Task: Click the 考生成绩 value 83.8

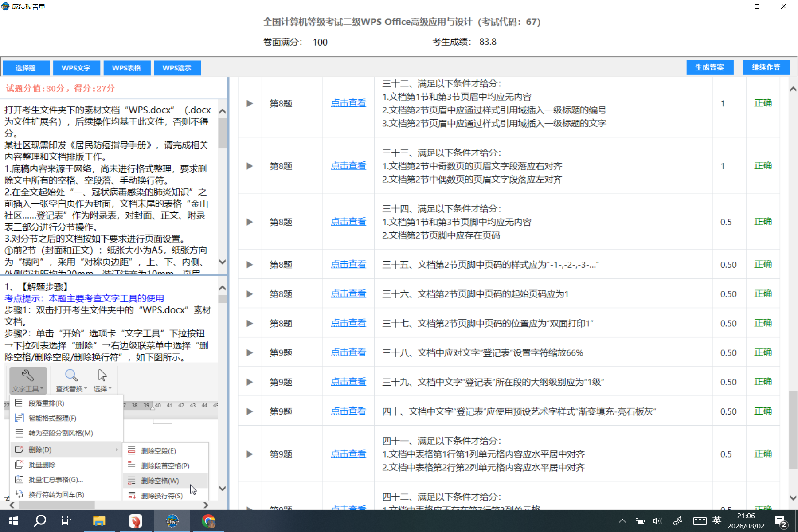Action: 488,42
